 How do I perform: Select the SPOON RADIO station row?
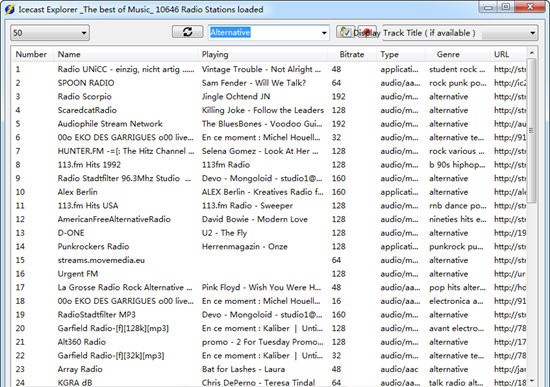pyautogui.click(x=269, y=83)
